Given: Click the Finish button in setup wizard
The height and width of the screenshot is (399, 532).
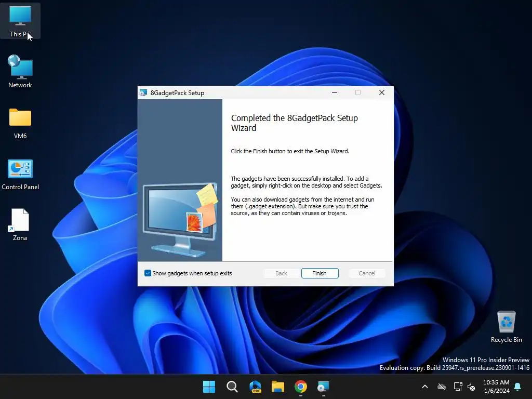Looking at the screenshot, I should pos(320,273).
